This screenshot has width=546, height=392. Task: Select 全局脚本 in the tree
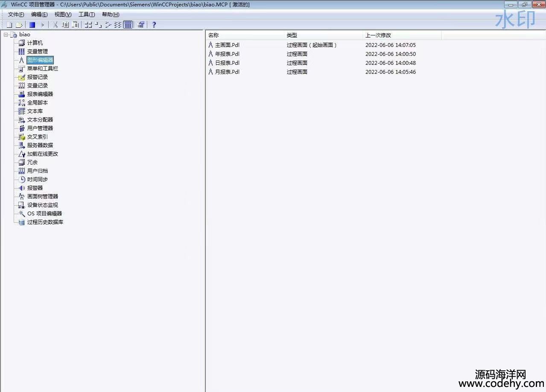click(x=38, y=103)
